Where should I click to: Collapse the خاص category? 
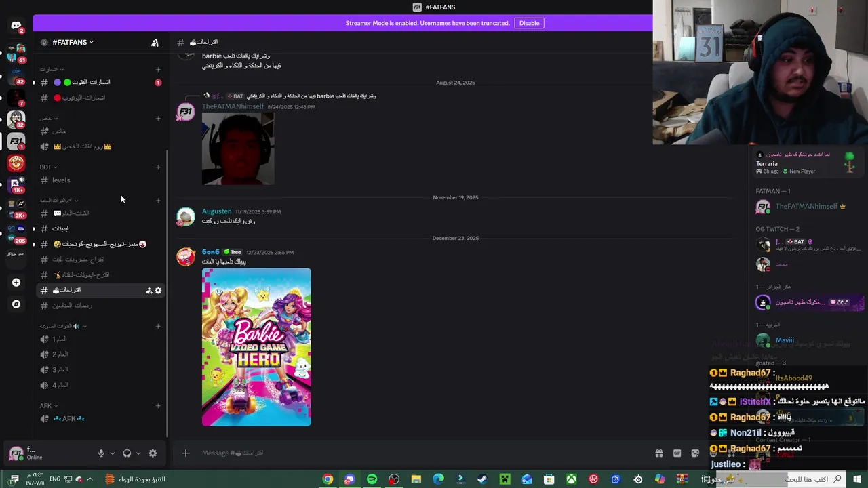pos(48,119)
